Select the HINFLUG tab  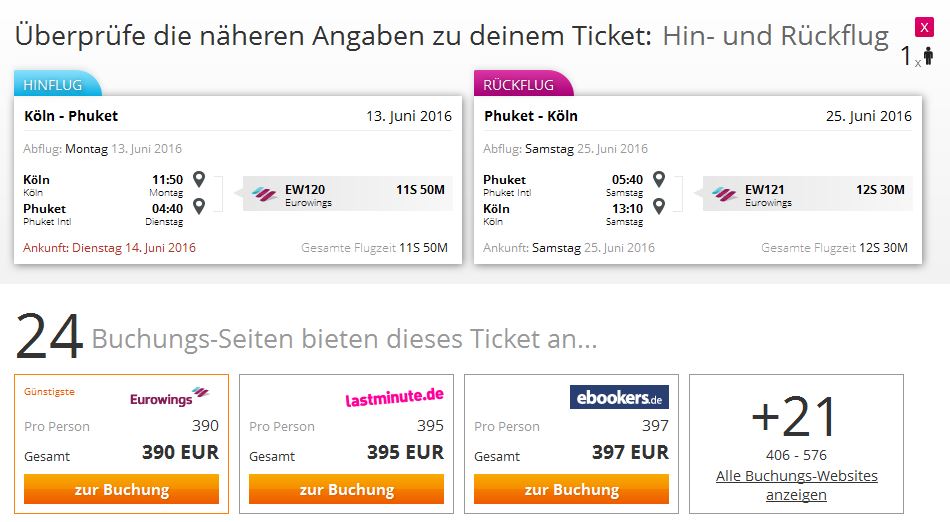56,84
